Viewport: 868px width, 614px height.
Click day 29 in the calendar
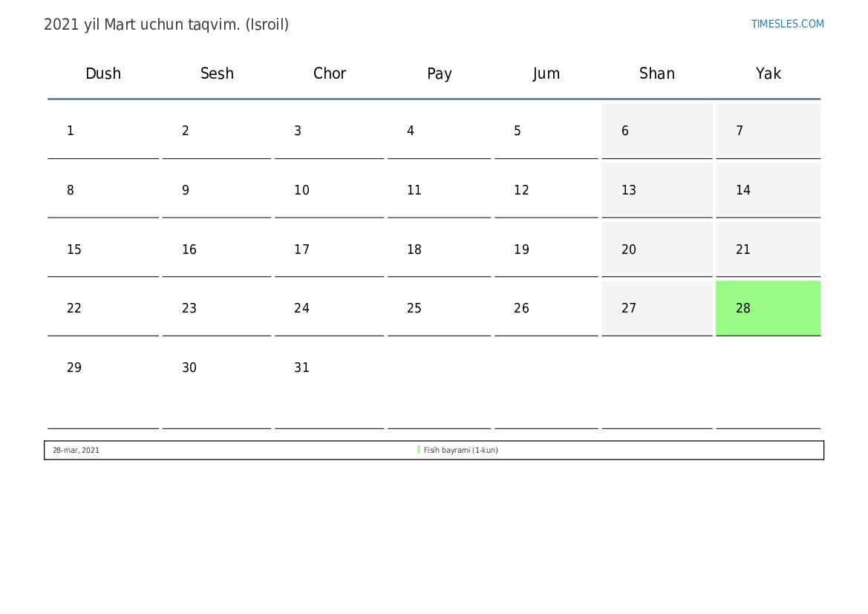point(103,385)
